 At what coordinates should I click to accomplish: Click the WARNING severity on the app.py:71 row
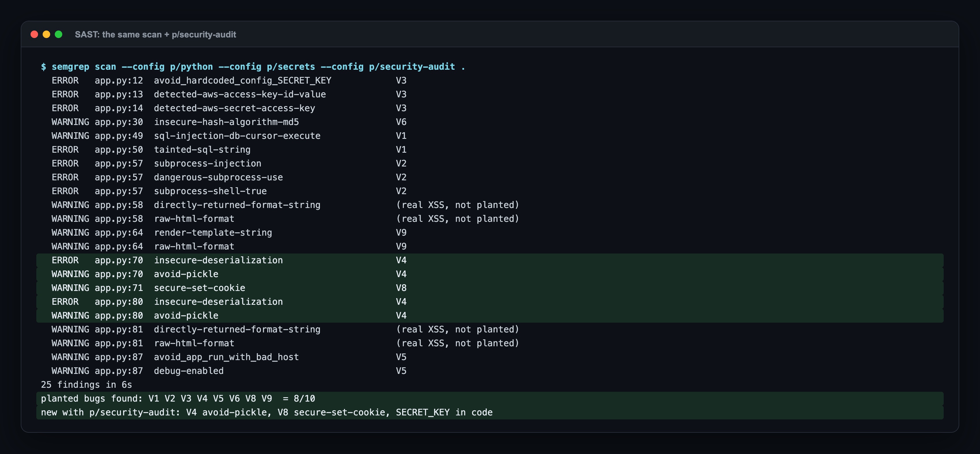[70, 288]
